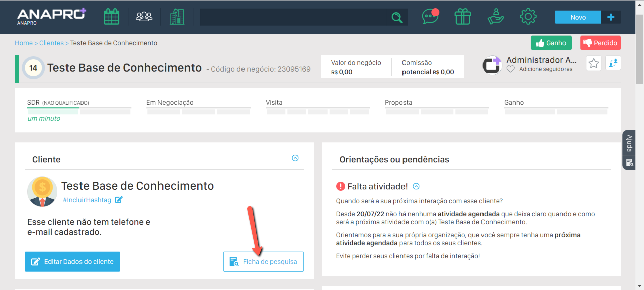This screenshot has height=290, width=644.
Task: Go to Clientes breadcrumb
Action: click(51, 43)
